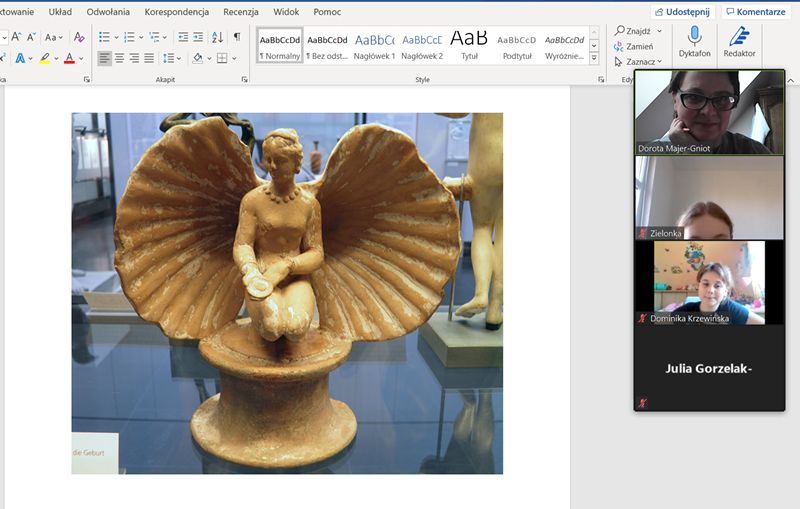Viewport: 800px width, 509px height.
Task: Clear all text formatting
Action: pos(79,37)
